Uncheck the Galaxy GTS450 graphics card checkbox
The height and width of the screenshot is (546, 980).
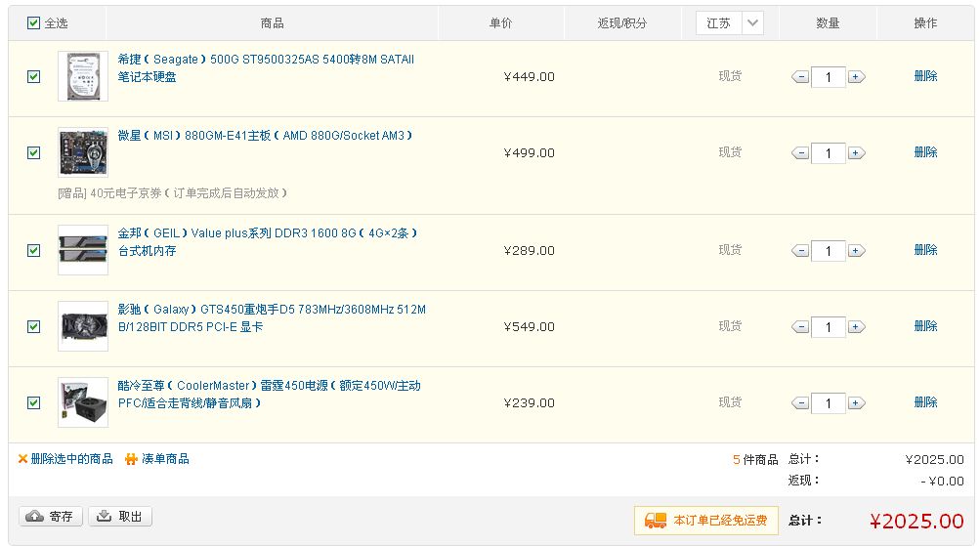[34, 326]
